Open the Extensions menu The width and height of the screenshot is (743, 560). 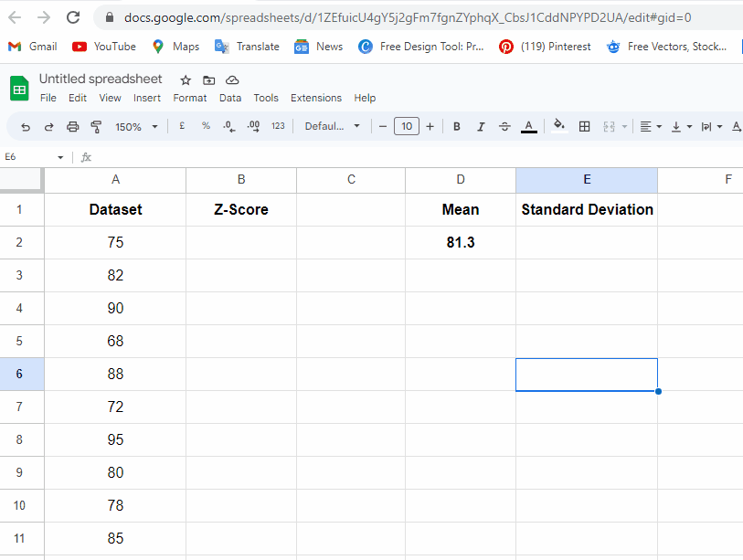pos(316,98)
